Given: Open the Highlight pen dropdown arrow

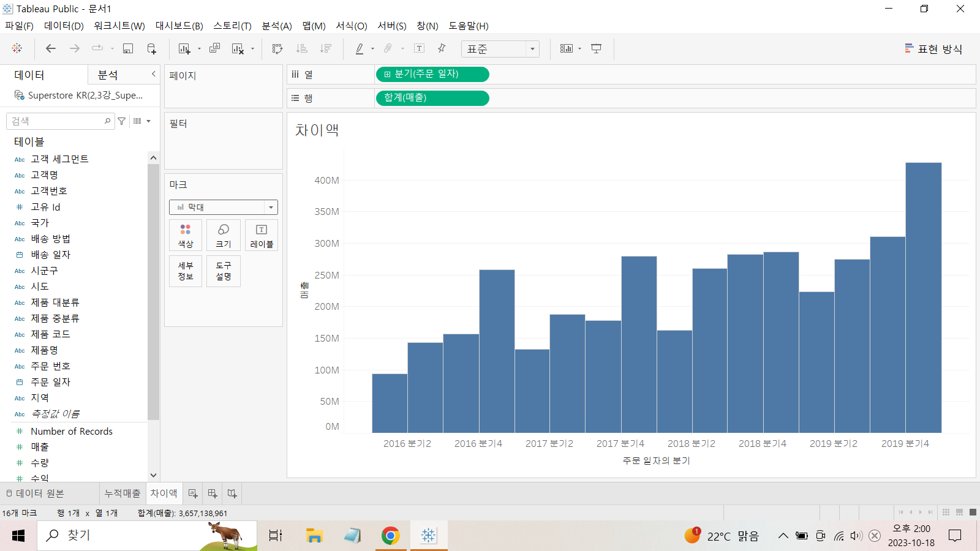Looking at the screenshot, I should click(372, 49).
